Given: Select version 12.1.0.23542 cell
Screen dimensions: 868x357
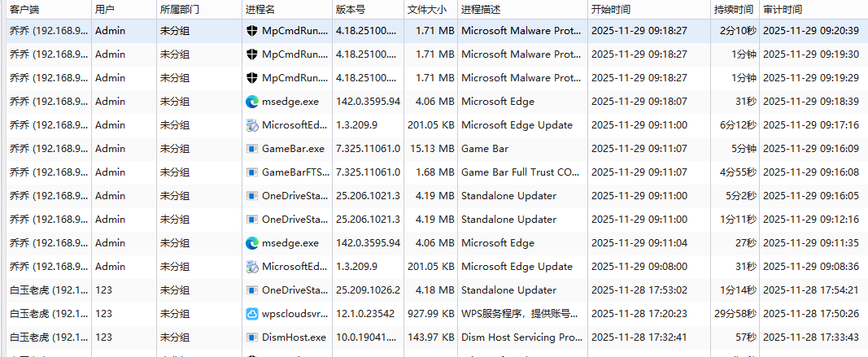Looking at the screenshot, I should tap(365, 314).
